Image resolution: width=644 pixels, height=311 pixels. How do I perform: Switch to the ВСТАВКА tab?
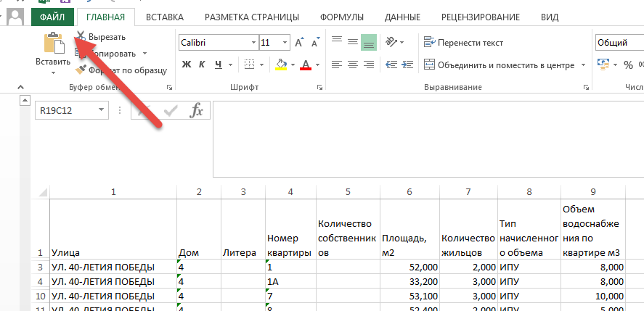165,17
